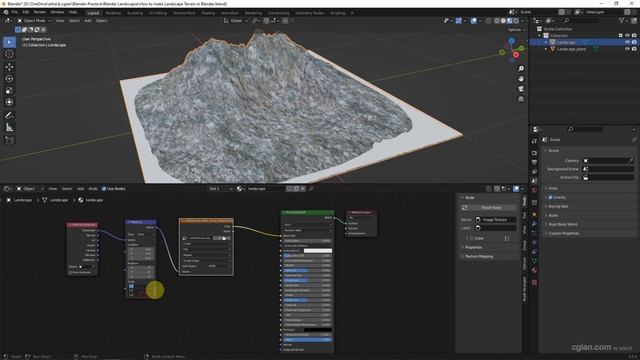Hide the Landscape object via eye icon
The height and width of the screenshot is (360, 640).
click(x=627, y=42)
